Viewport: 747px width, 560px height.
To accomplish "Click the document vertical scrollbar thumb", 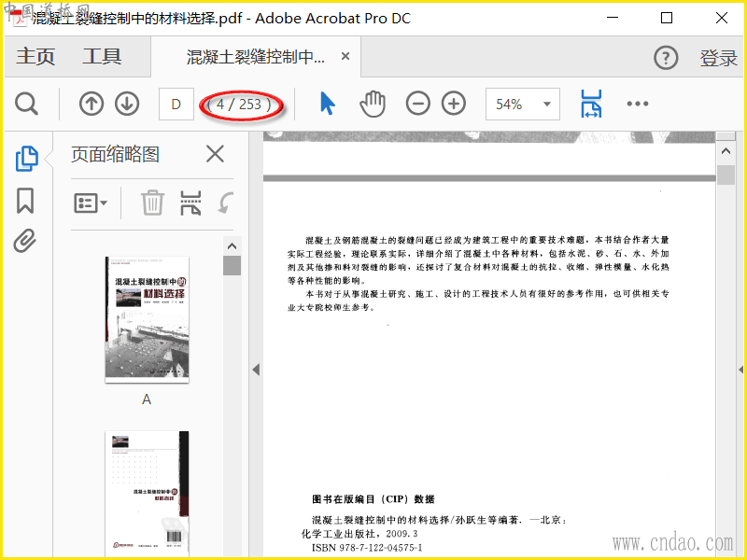I will [726, 174].
